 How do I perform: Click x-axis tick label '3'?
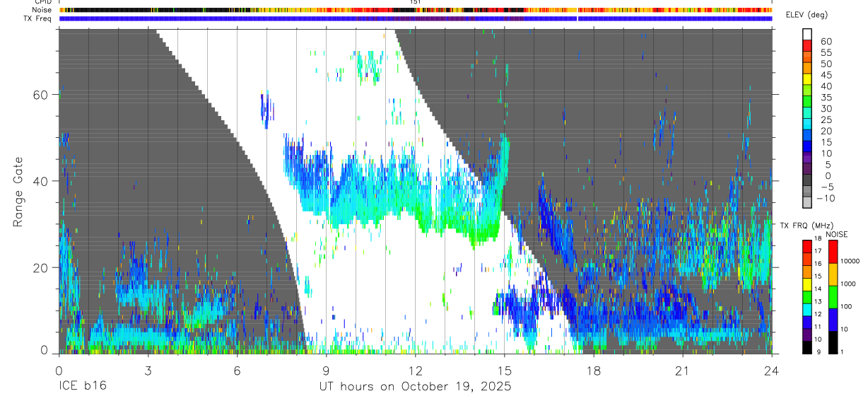[x=148, y=371]
